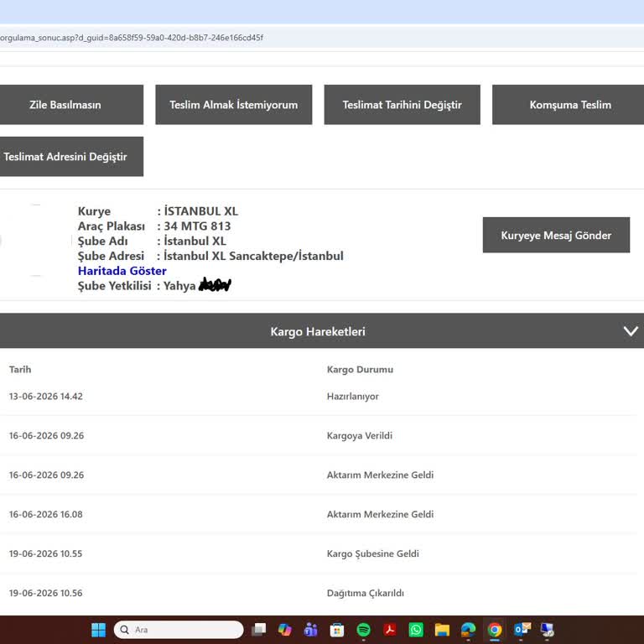Select date 19-06-2026 10.55

(45, 553)
